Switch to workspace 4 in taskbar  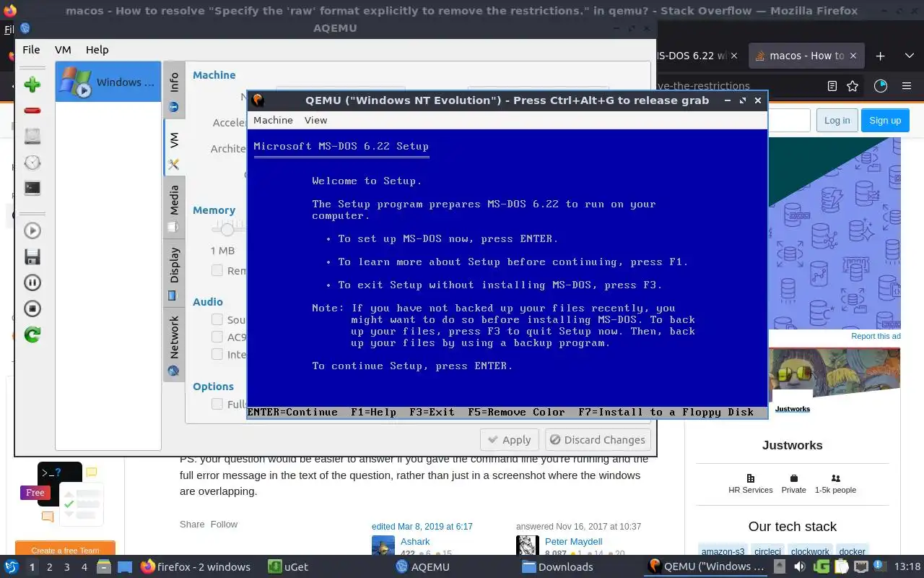pos(84,567)
